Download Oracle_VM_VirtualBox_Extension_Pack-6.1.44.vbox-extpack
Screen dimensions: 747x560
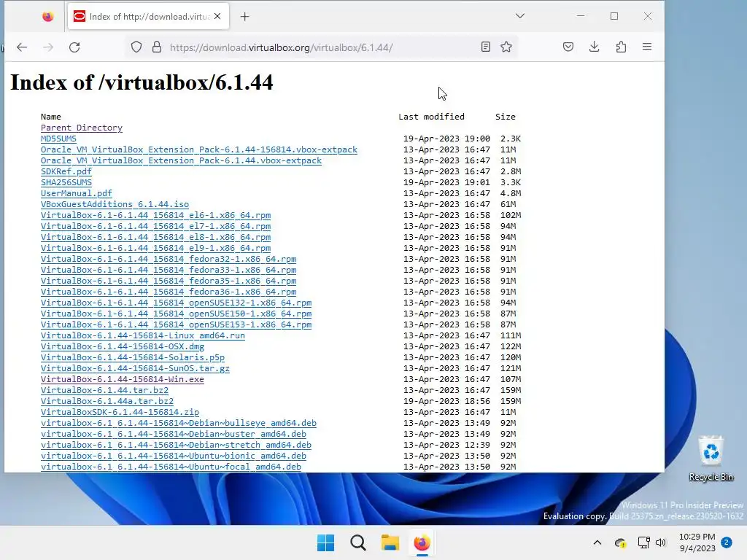[x=181, y=160]
